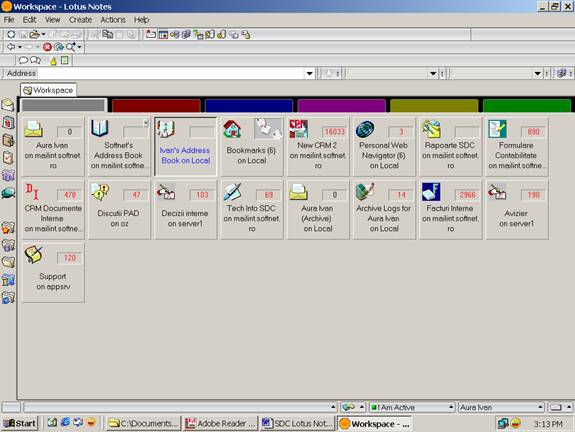Click the smiley face system tray icon

click(x=516, y=424)
